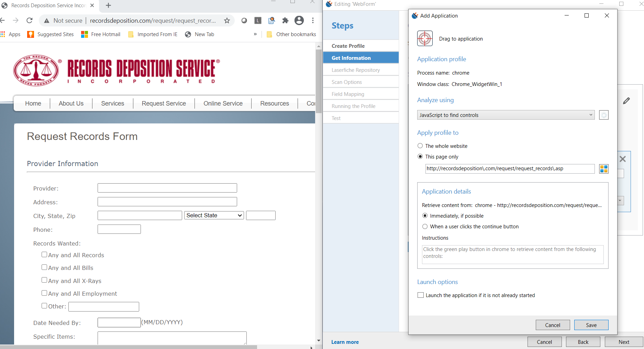Screen dimensions: 644x349
Task: Save the Add Application dialog
Action: [591, 325]
